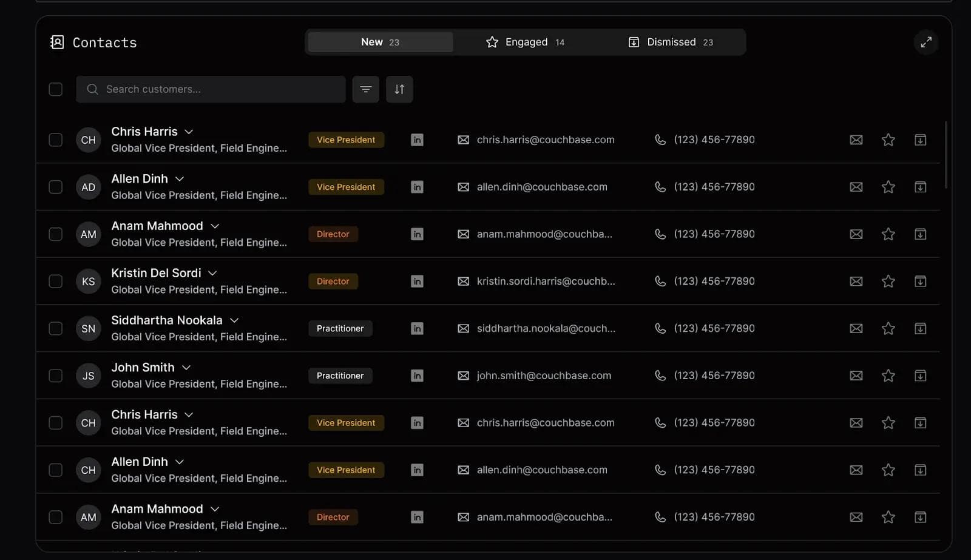Click the Contacts panel header icon
This screenshot has height=560, width=971.
(x=56, y=42)
